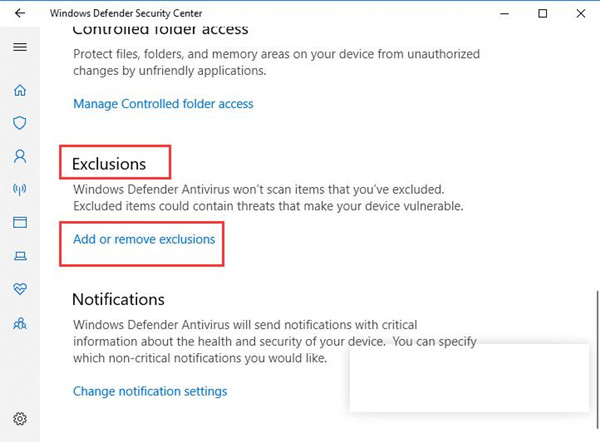Click Add or remove exclusions link
600x442 pixels.
(144, 239)
